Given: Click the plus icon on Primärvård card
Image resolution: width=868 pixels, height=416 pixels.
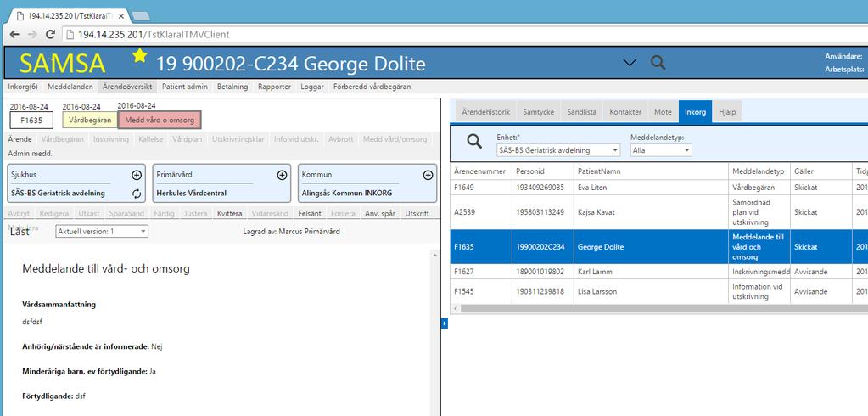Looking at the screenshot, I should [x=282, y=175].
